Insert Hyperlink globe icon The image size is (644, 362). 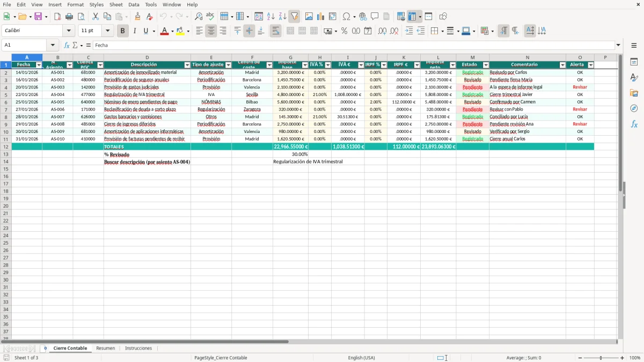tap(363, 17)
